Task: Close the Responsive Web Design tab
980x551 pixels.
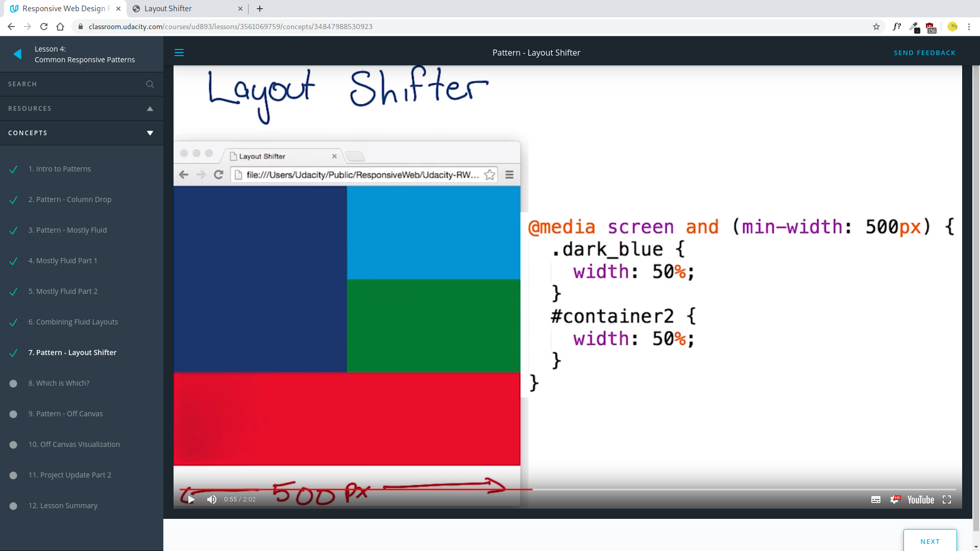Action: pos(118,9)
